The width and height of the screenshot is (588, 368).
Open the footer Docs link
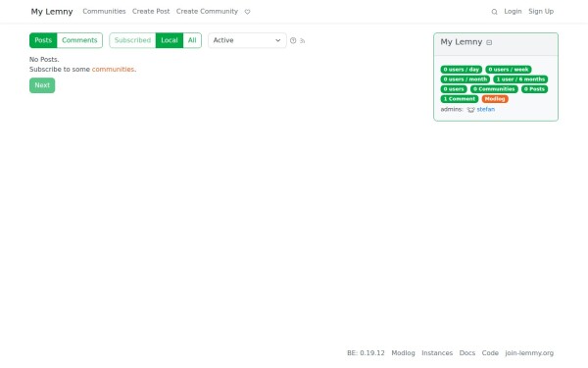[x=467, y=353]
